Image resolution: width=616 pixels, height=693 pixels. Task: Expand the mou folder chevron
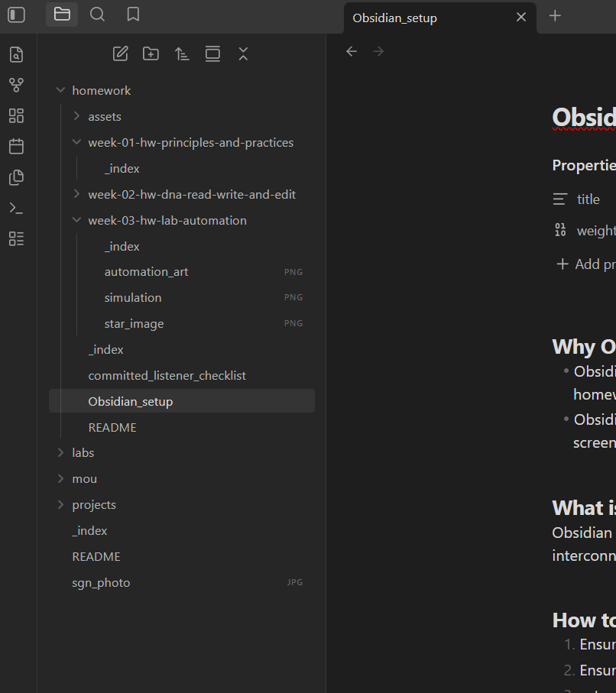coord(60,478)
